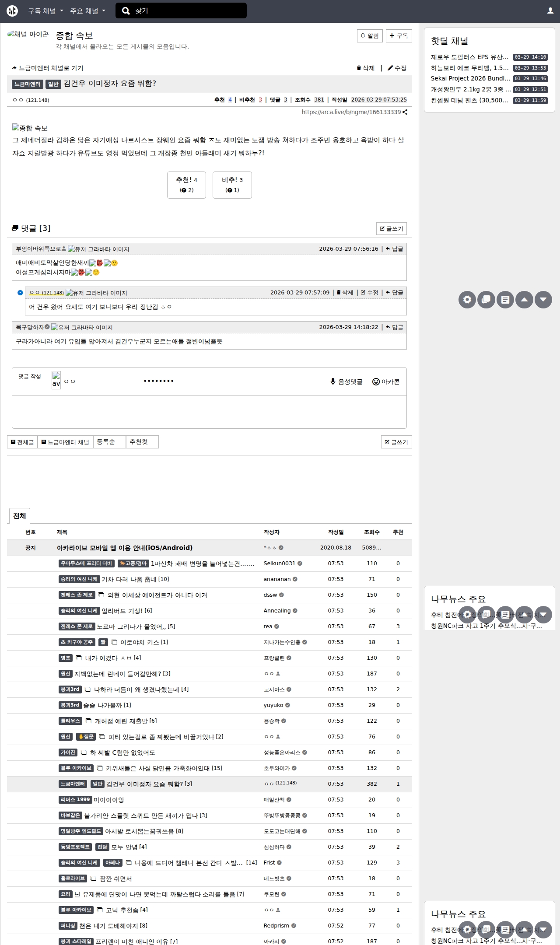The height and width of the screenshot is (945, 560).
Task: Click the 고증/경마 tag in the post list
Action: pos(133,564)
